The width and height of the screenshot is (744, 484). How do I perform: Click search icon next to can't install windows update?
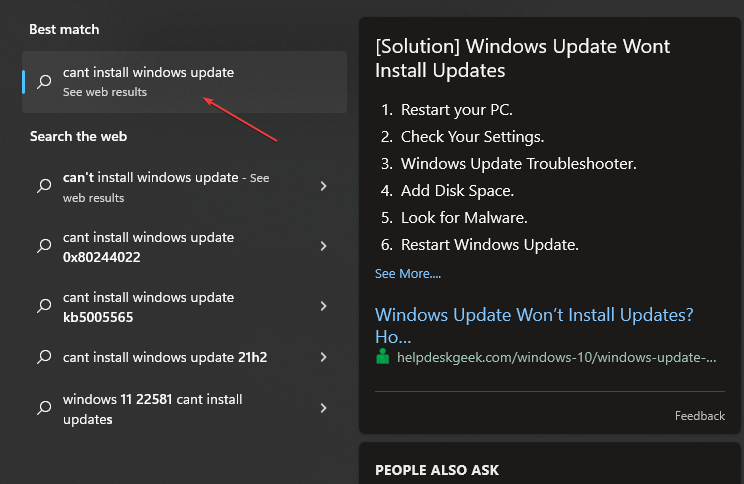(x=44, y=186)
